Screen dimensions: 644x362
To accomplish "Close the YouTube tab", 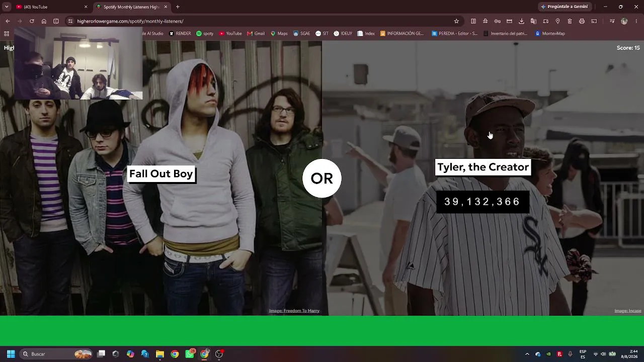I will coord(86,7).
